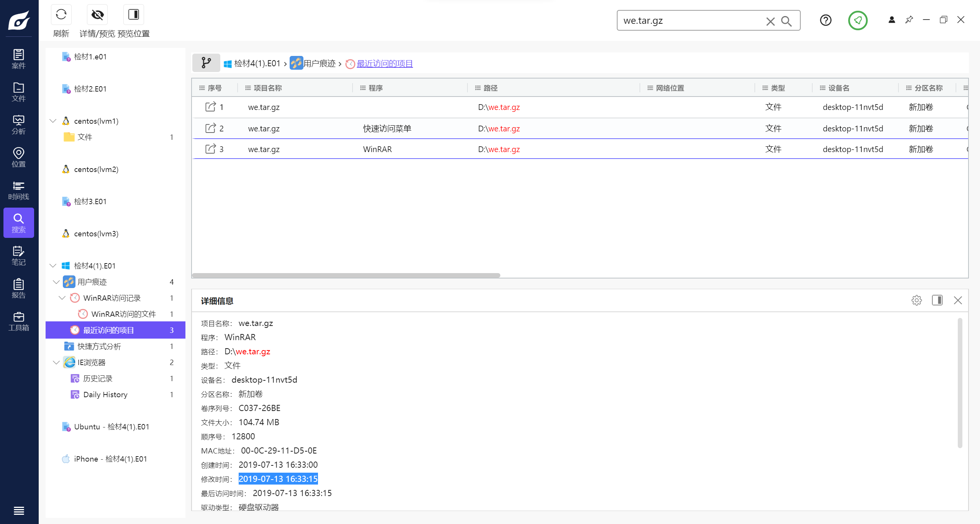Image resolution: width=980 pixels, height=524 pixels.
Task: Select centos(lvm3) in the tree
Action: (96, 234)
